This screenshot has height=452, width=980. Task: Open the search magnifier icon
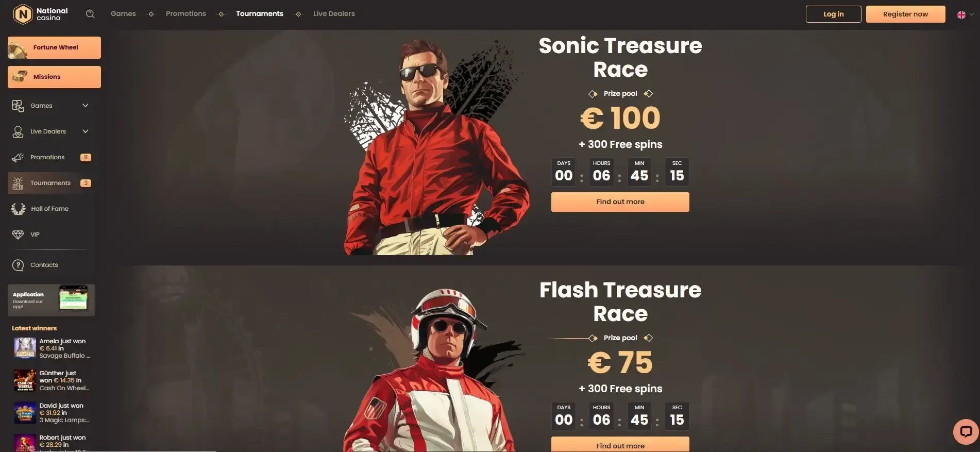click(x=90, y=14)
